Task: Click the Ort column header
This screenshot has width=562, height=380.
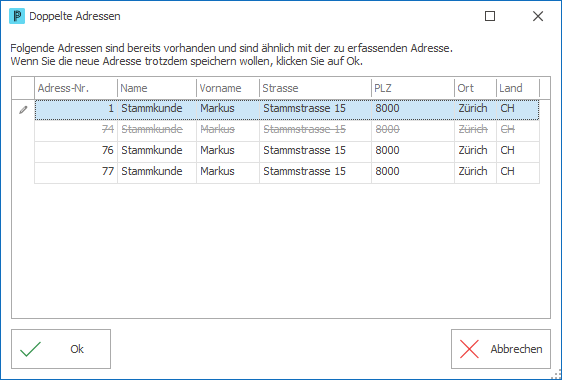Action: click(476, 88)
